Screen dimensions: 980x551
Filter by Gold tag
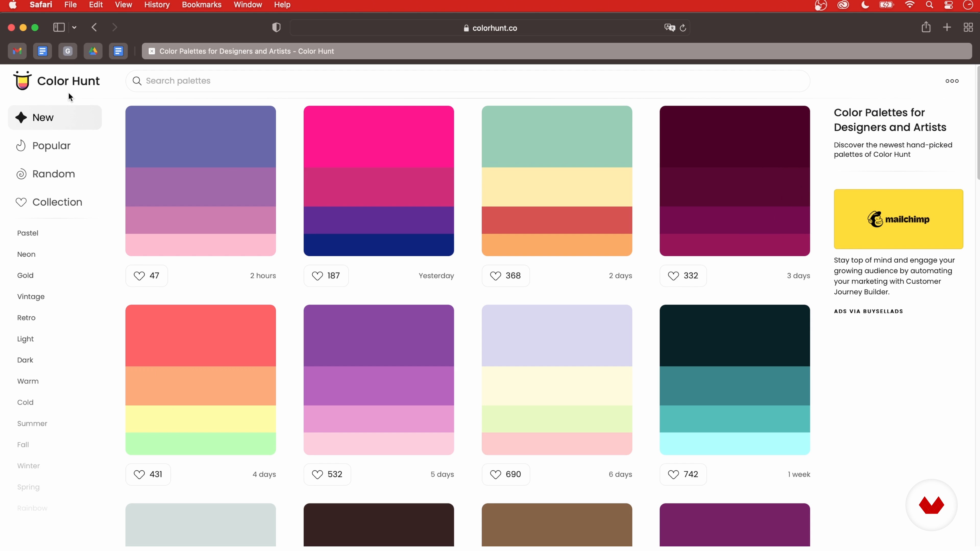25,275
